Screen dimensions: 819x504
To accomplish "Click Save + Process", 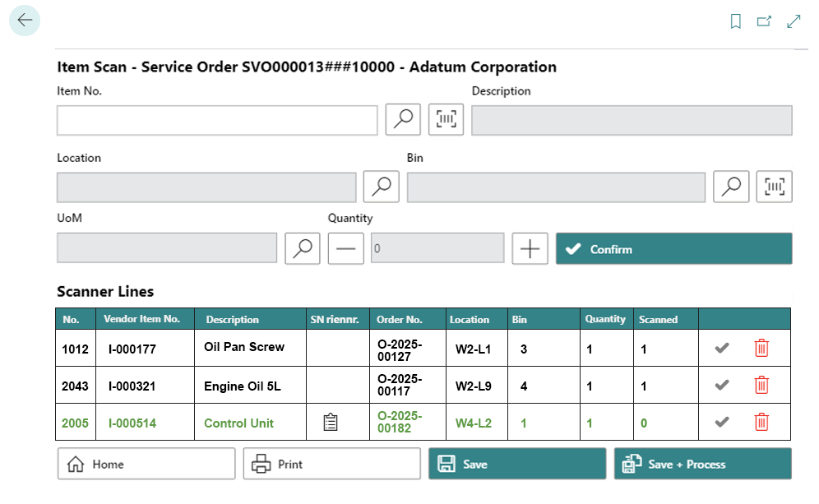I will tap(702, 464).
